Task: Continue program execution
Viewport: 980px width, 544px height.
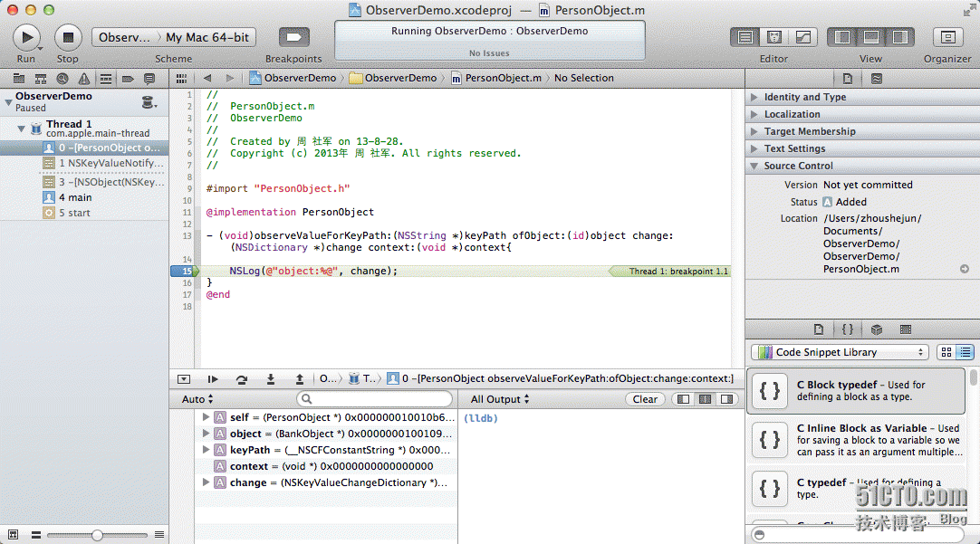Action: (x=213, y=379)
